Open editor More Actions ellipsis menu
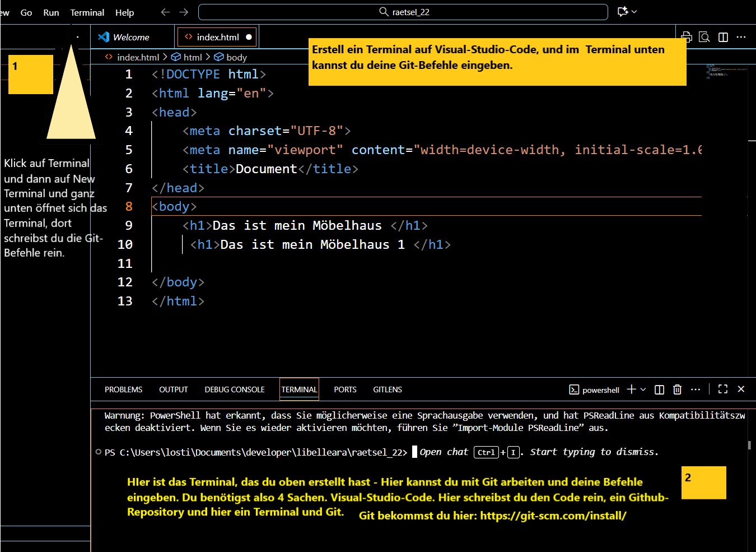The image size is (756, 552). (x=741, y=37)
